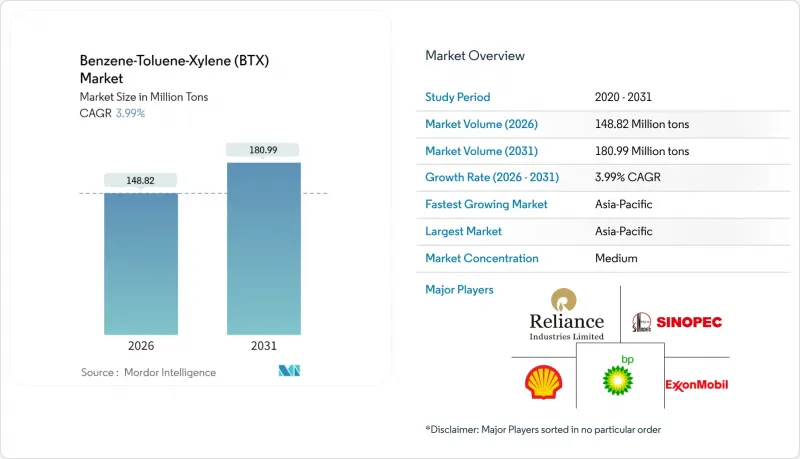Click the Shell logo

543,382
